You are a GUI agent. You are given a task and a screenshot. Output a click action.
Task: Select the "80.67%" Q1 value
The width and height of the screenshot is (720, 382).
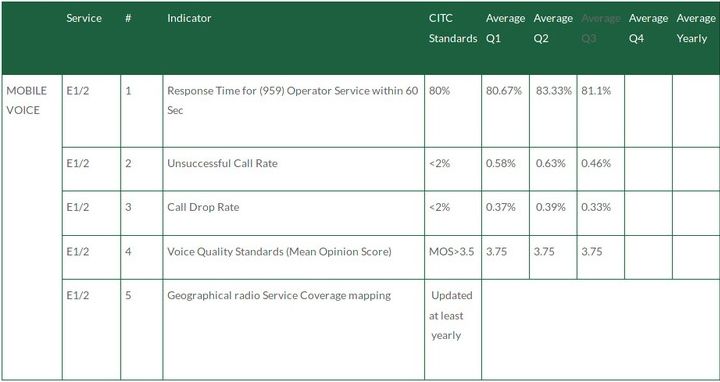pos(504,91)
